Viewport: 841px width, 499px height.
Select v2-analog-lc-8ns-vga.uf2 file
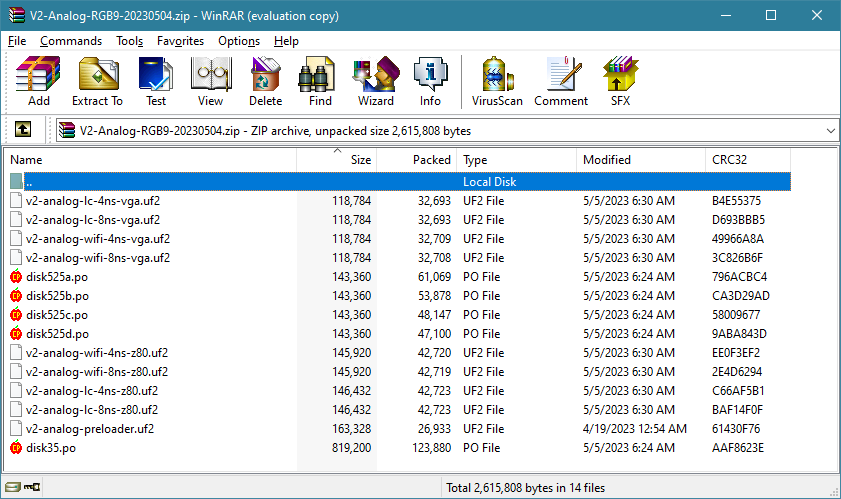pos(93,219)
